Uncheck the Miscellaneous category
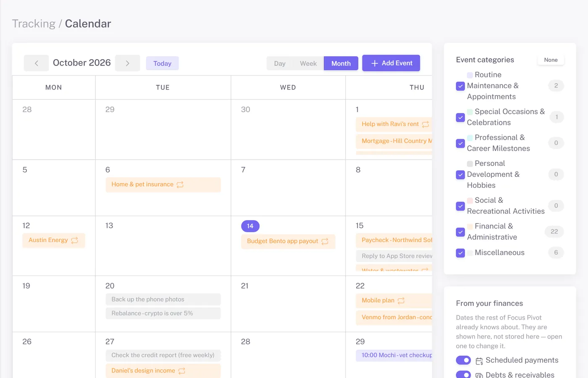588x378 pixels. [x=460, y=253]
